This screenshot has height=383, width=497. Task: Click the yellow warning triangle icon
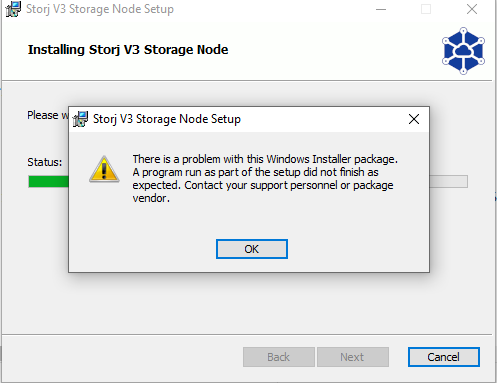(x=104, y=169)
